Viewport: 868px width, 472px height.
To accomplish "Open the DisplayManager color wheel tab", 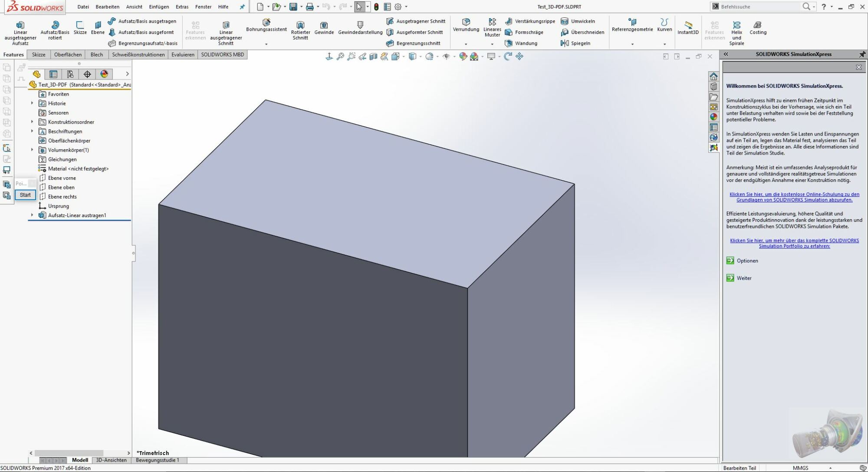I will 104,74.
